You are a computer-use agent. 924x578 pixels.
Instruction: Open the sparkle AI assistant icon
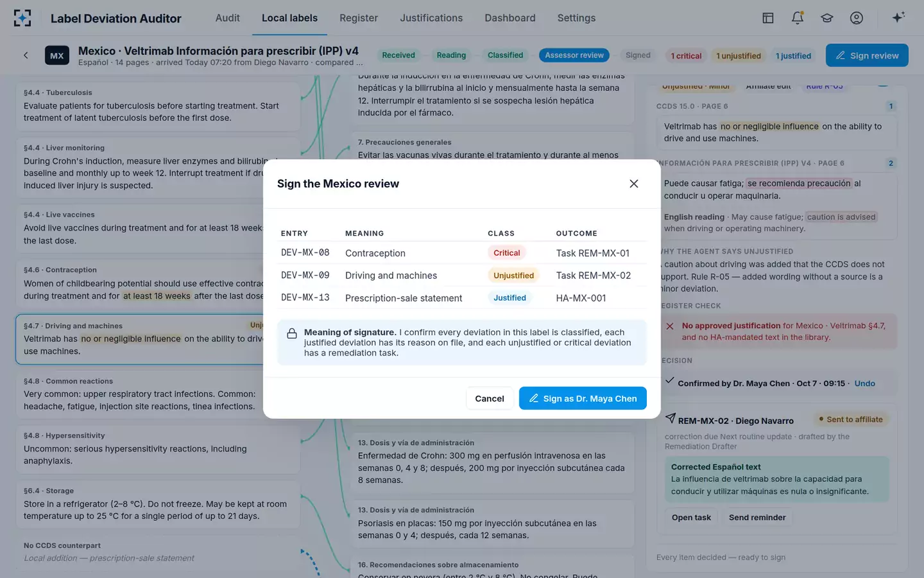[898, 17]
